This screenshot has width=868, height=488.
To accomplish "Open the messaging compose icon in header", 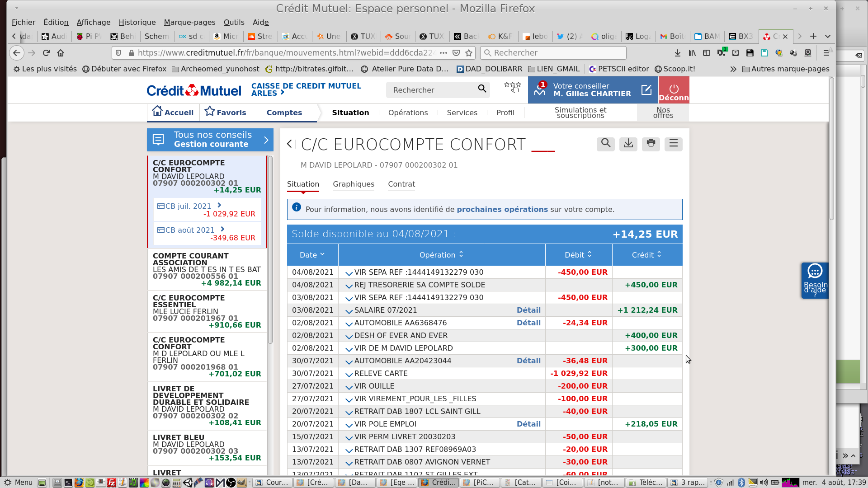I will (646, 90).
